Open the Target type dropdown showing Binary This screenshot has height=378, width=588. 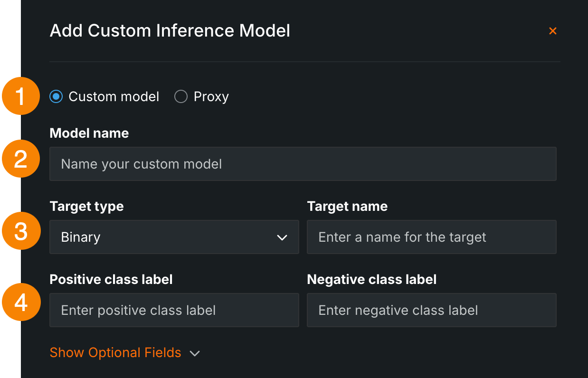coord(174,237)
